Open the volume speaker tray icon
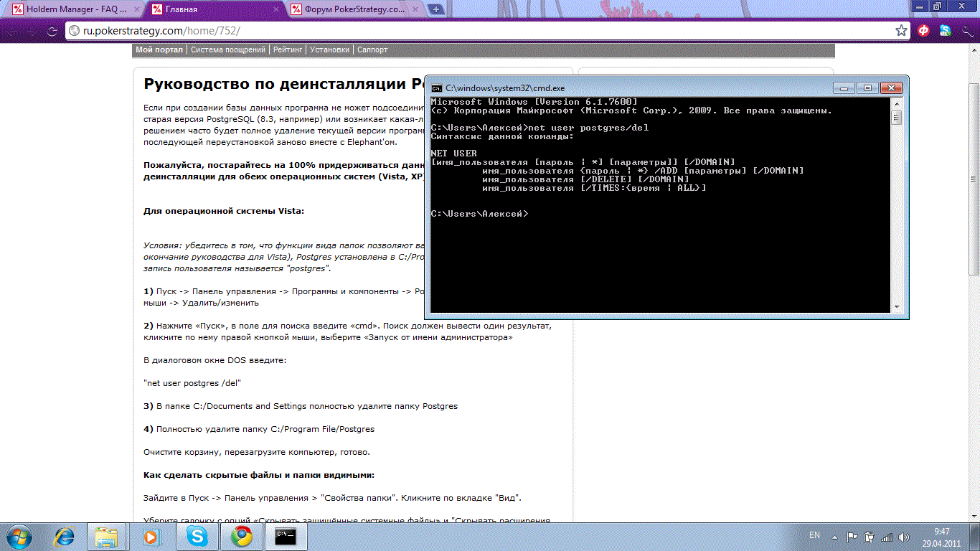The height and width of the screenshot is (551, 980). (904, 536)
